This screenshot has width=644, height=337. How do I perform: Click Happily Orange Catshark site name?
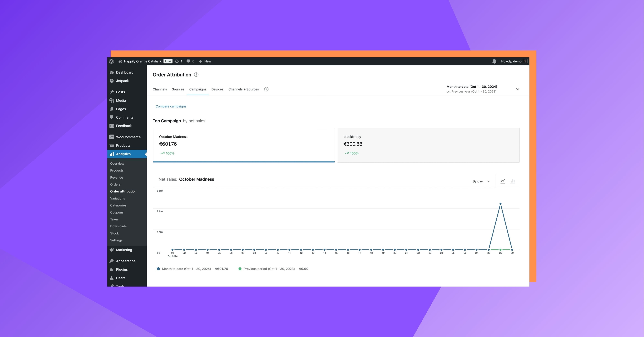[x=143, y=61]
